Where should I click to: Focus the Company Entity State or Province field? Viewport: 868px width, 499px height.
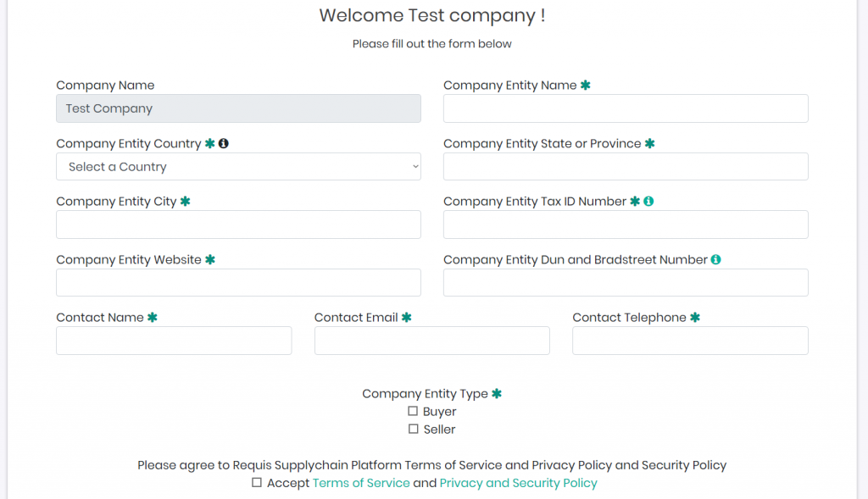(626, 167)
